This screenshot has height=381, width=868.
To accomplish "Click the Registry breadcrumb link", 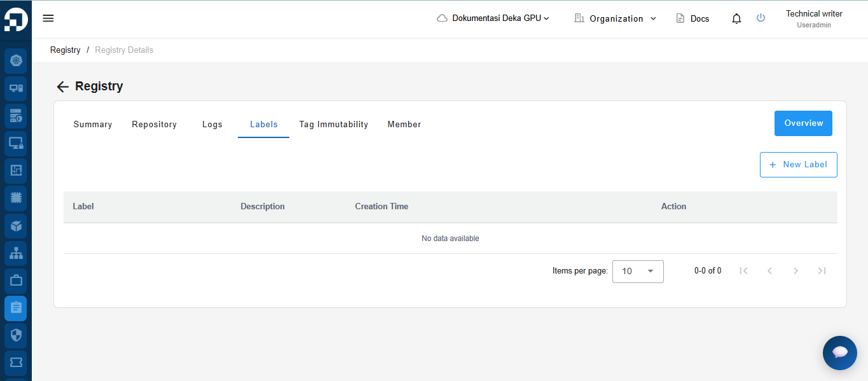I will pos(65,50).
